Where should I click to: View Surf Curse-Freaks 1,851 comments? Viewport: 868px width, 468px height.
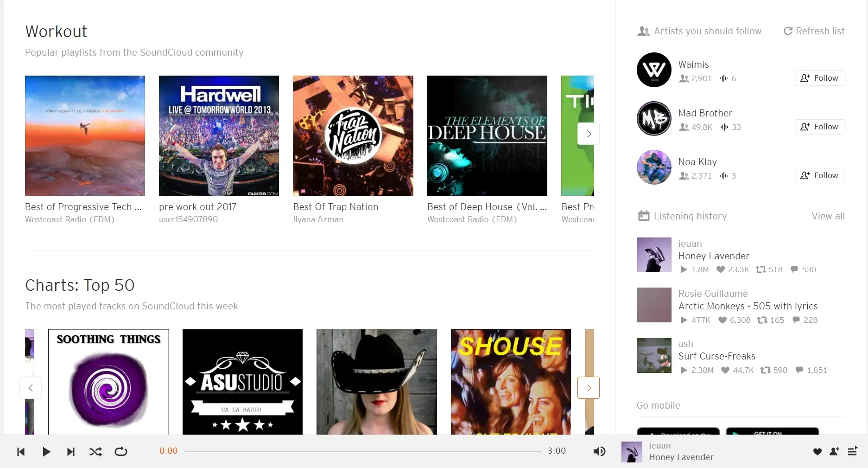pyautogui.click(x=811, y=370)
